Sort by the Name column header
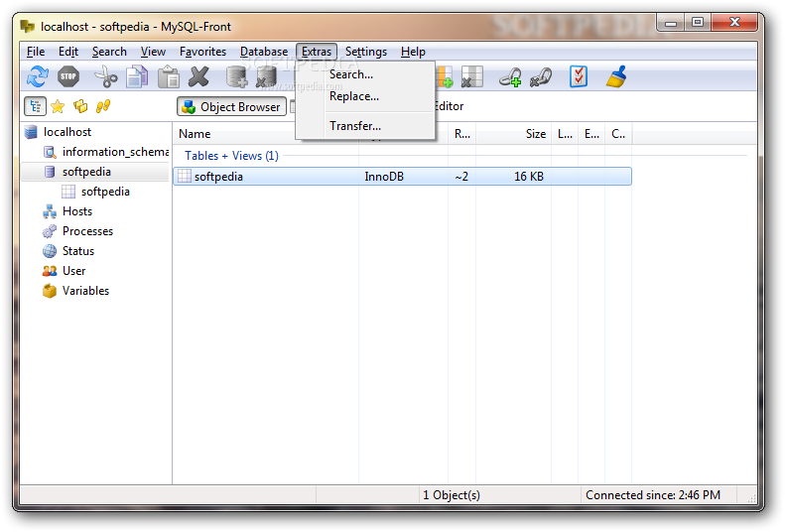Viewport: 785px width, 532px height. tap(235, 134)
